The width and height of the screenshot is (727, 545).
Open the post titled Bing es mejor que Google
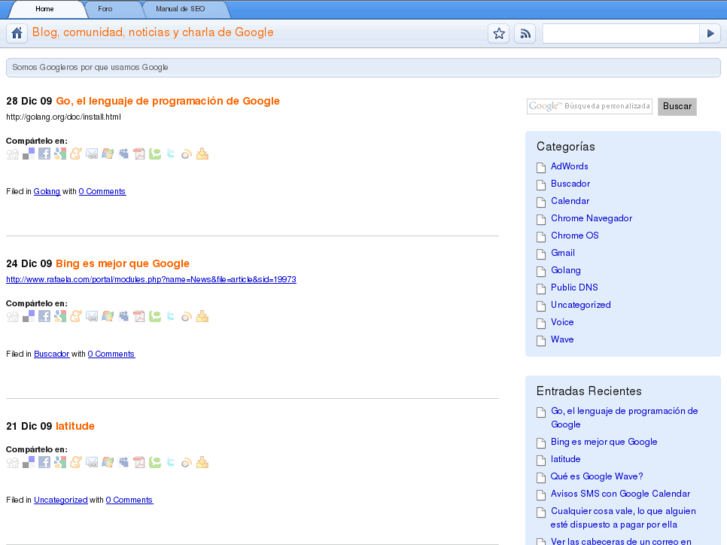(122, 263)
